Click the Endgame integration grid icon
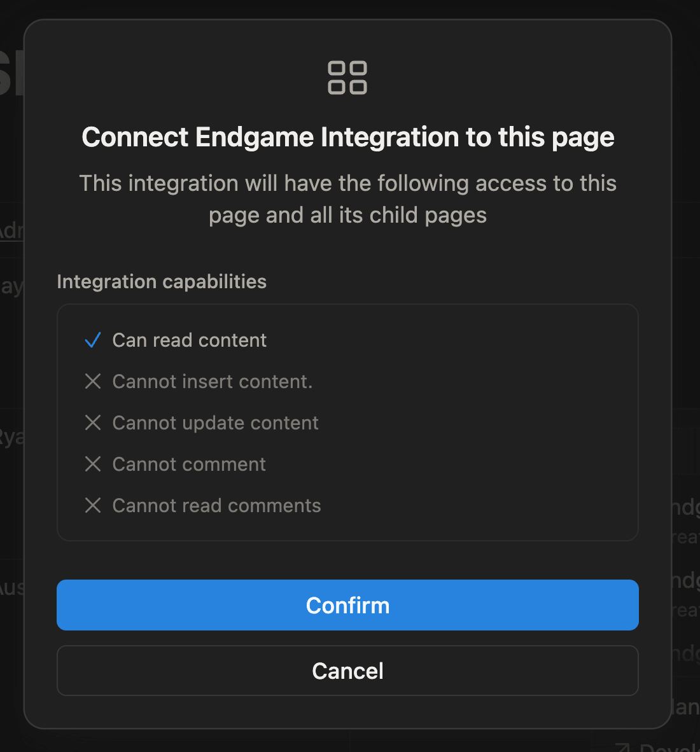This screenshot has height=752, width=700. pos(347,77)
